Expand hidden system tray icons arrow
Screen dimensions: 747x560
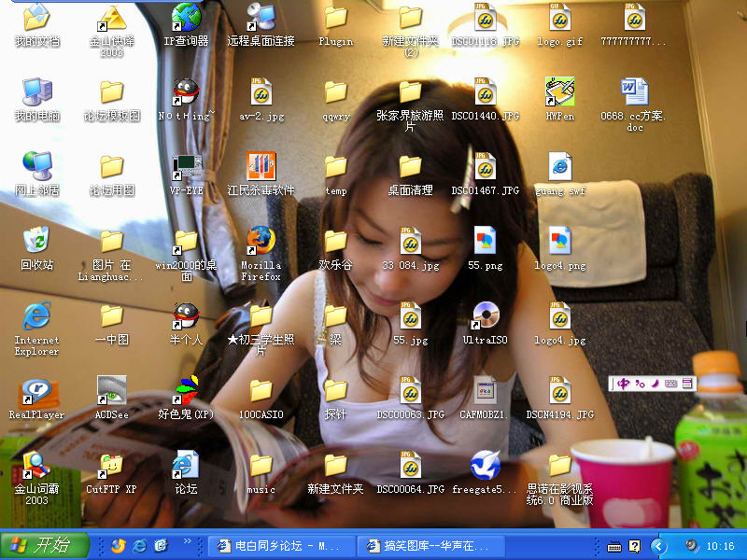[660, 546]
